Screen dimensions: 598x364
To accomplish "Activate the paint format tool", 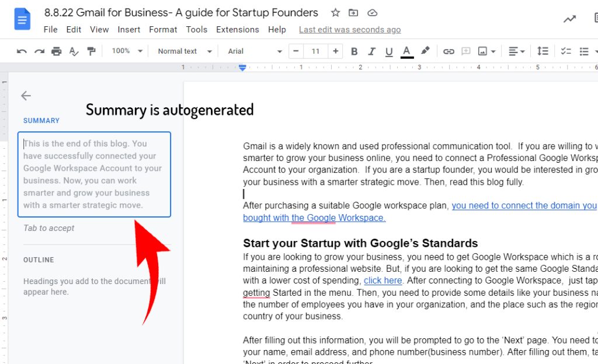I will click(91, 51).
